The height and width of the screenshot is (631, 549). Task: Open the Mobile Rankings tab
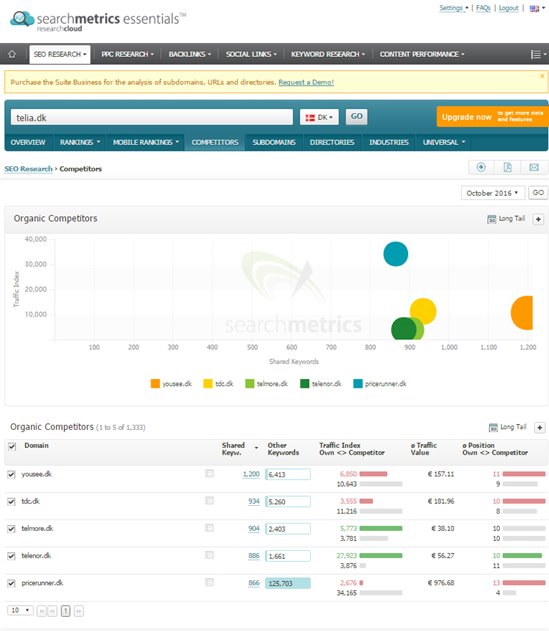[x=146, y=142]
